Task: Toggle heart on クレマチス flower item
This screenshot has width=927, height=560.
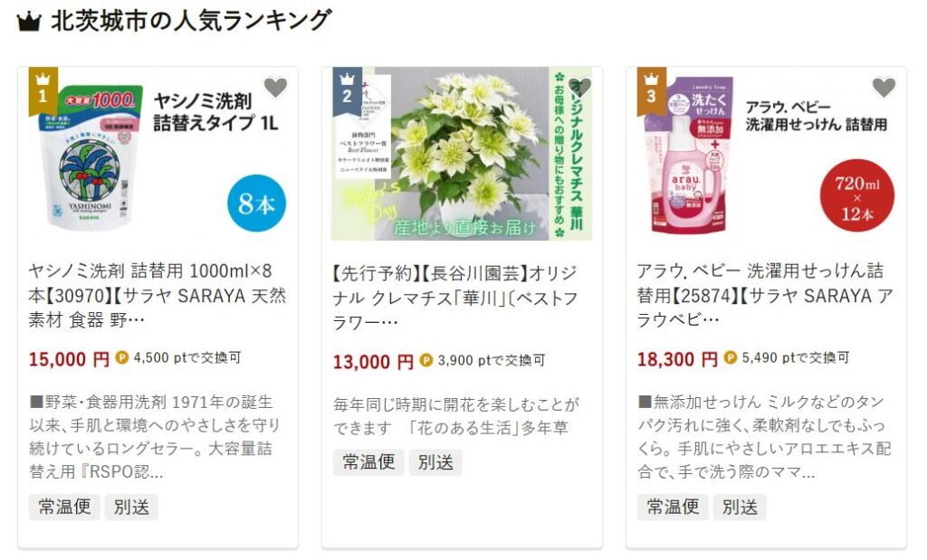Action: [580, 88]
